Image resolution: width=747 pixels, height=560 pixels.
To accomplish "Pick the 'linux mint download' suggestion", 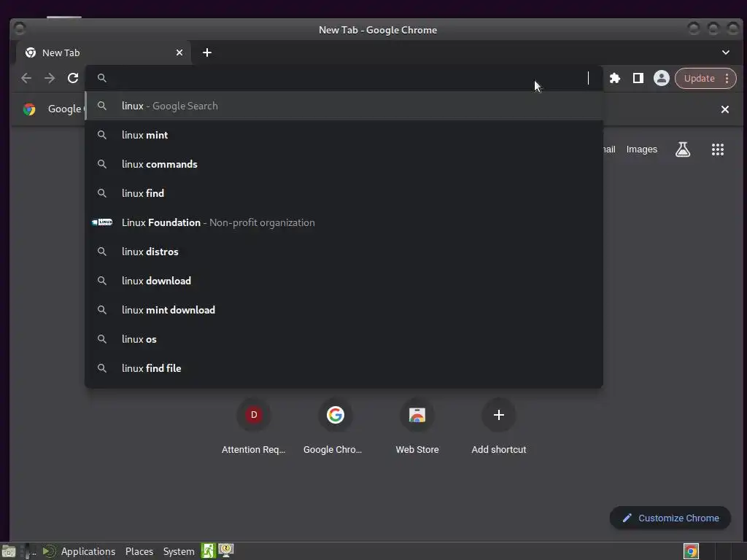I will [x=344, y=309].
